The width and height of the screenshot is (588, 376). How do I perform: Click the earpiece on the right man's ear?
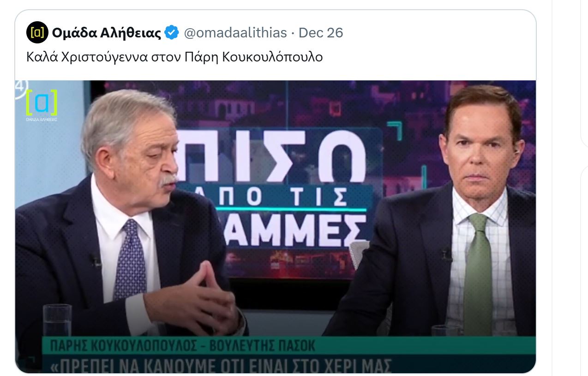point(518,152)
